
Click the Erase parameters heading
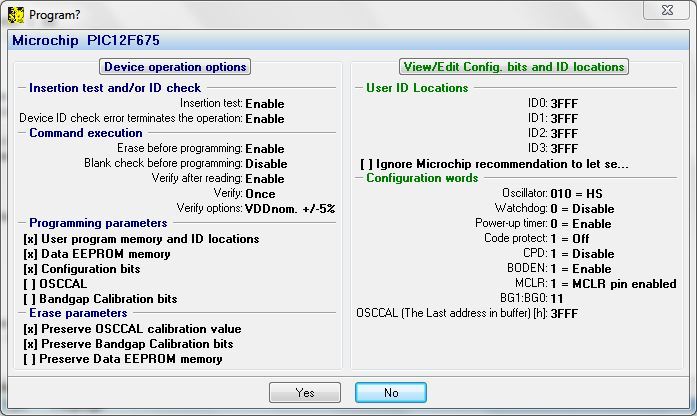tap(78, 313)
